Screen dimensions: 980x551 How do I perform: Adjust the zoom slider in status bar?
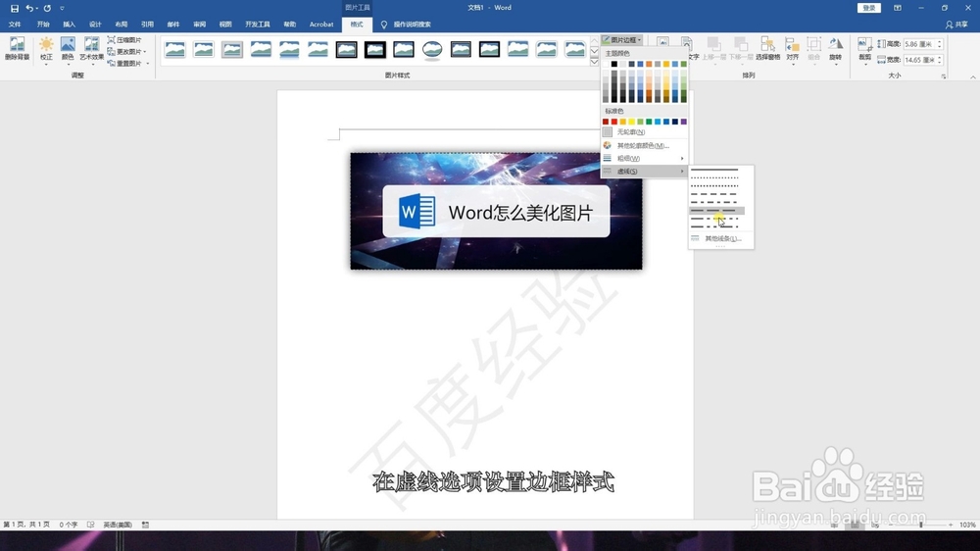tap(920, 525)
